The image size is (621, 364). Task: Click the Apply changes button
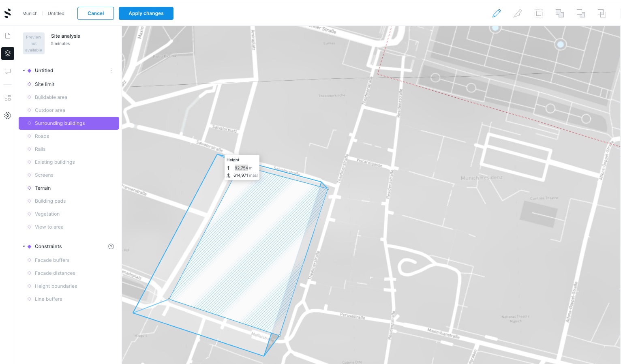[146, 13]
